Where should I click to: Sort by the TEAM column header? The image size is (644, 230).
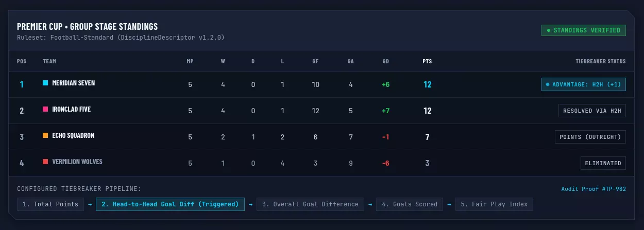(x=49, y=61)
